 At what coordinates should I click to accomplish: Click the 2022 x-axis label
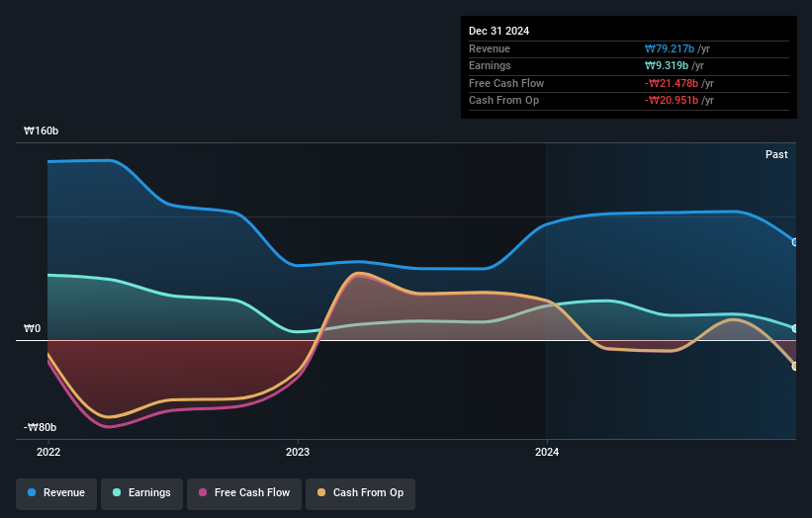click(48, 453)
